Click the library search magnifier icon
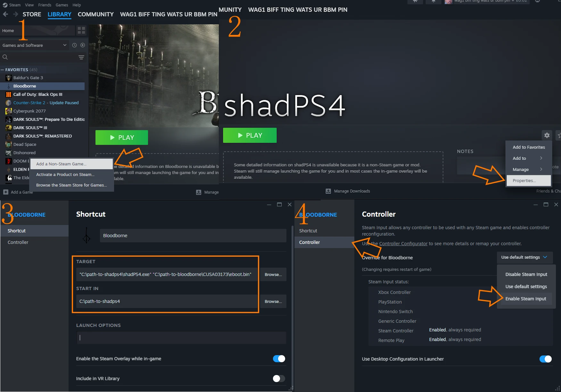Viewport: 561px width, 392px height. pos(5,57)
